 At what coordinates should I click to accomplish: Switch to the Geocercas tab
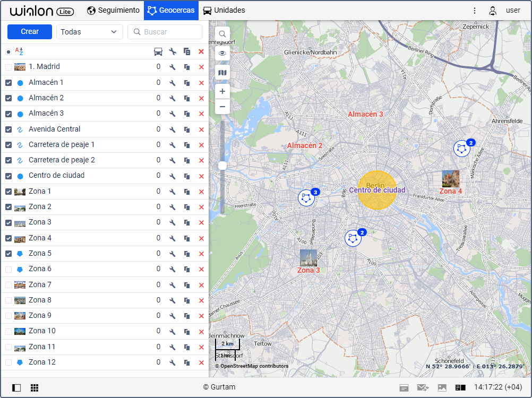click(171, 11)
